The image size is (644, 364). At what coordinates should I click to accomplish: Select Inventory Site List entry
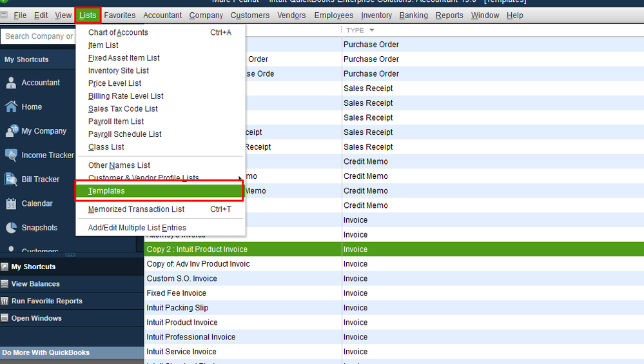click(161, 71)
